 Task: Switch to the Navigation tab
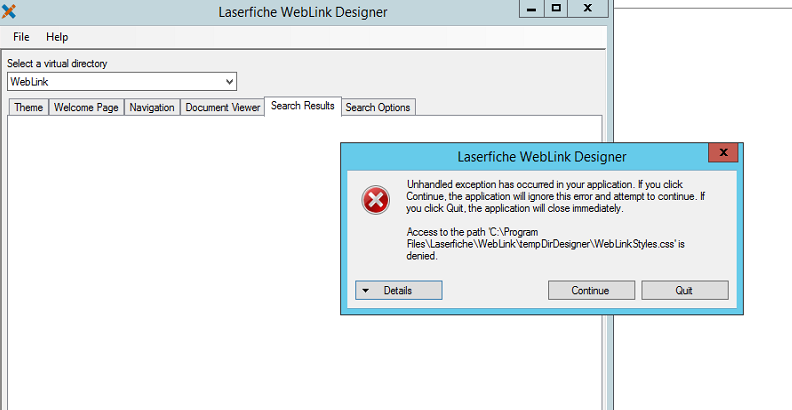(x=152, y=107)
